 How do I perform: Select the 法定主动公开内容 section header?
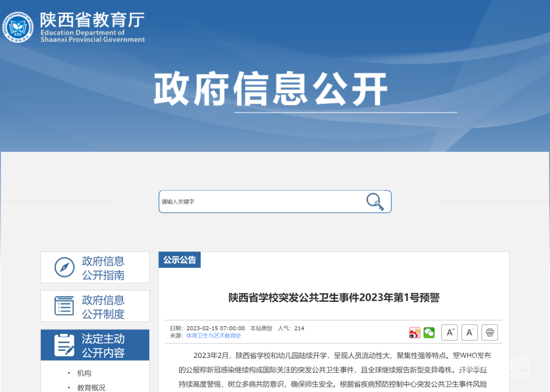(103, 346)
